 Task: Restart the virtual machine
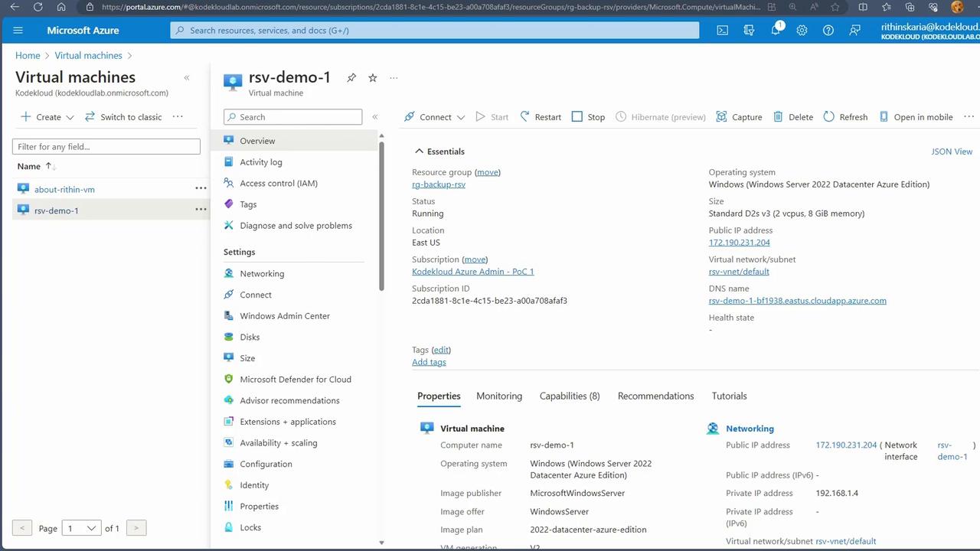pyautogui.click(x=541, y=117)
